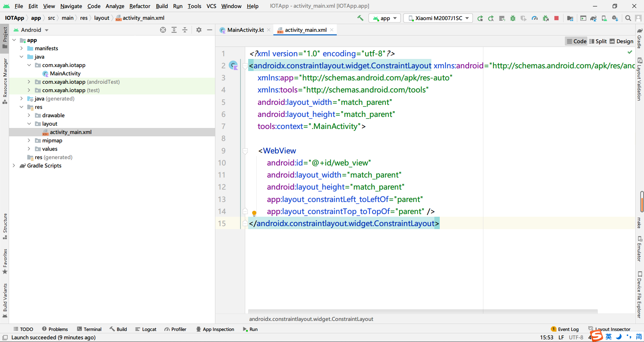Open the Refactor menu
644x342 pixels.
pos(140,6)
